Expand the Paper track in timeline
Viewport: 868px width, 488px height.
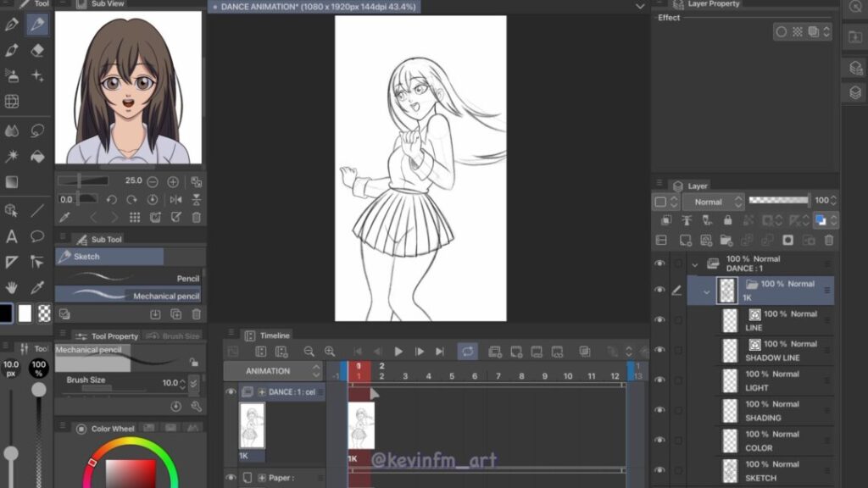[x=262, y=478]
